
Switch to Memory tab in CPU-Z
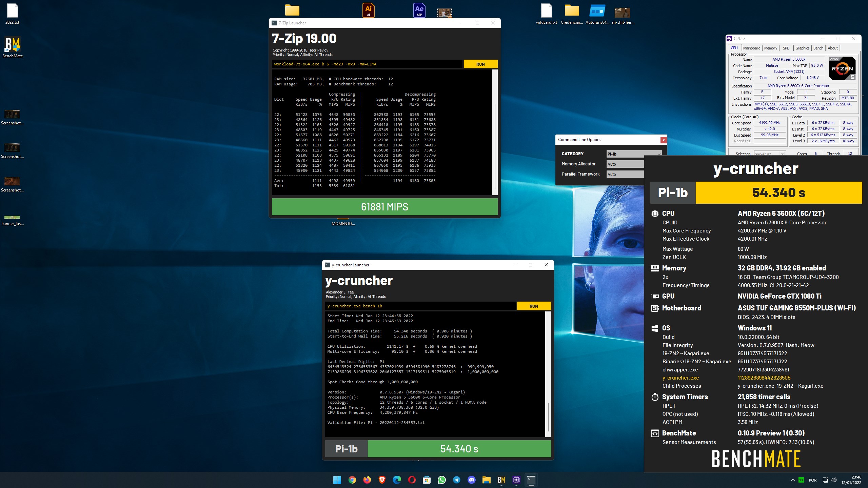coord(770,48)
